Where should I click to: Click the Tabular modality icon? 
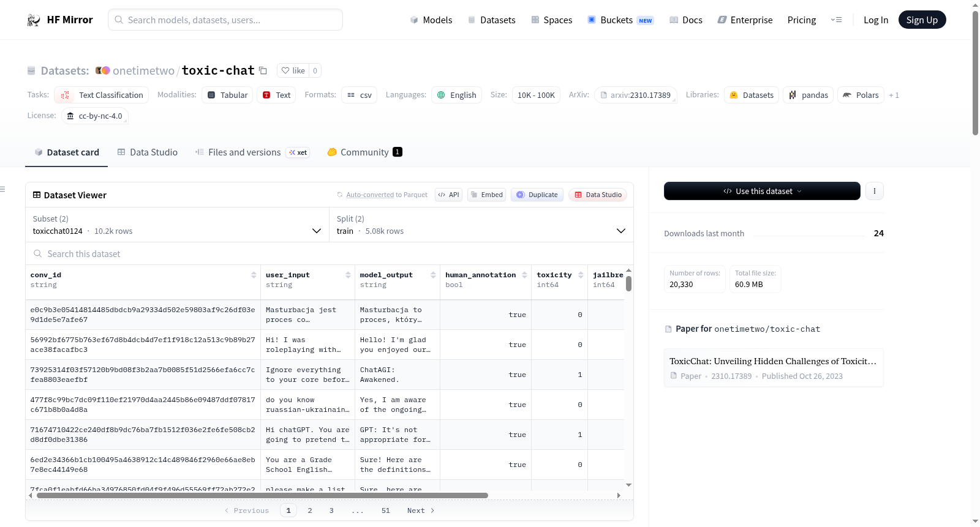[211, 95]
